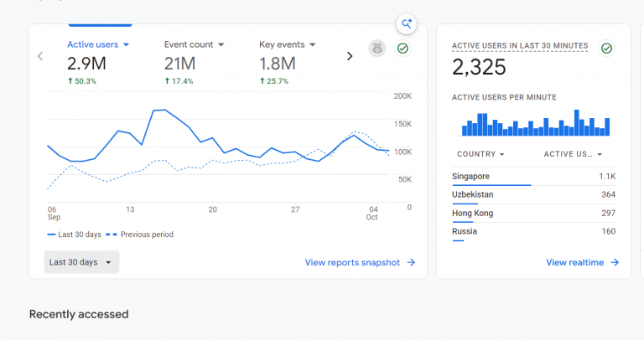Viewport: 644px width, 340px height.
Task: Click the 160 value for Russia
Action: point(608,231)
